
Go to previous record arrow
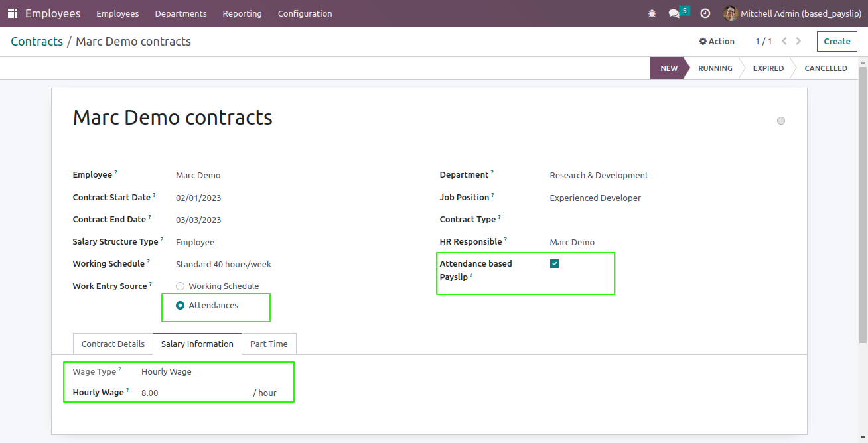coord(784,41)
